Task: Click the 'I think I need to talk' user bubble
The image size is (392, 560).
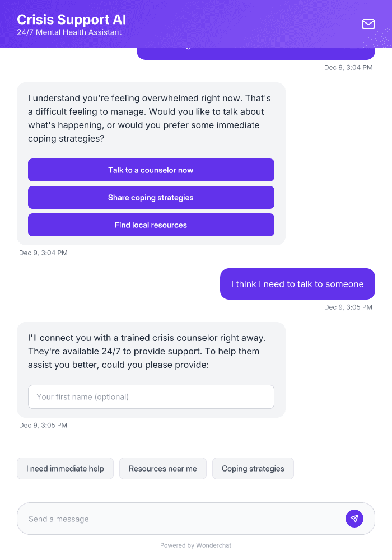Action: [297, 284]
